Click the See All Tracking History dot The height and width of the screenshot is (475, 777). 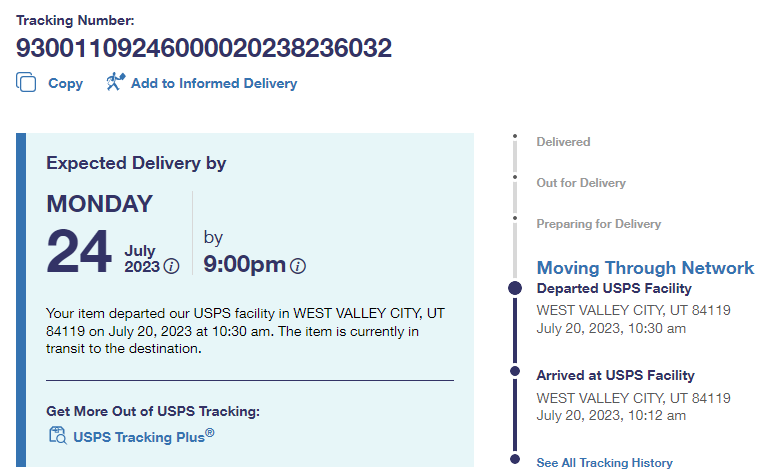pos(515,460)
